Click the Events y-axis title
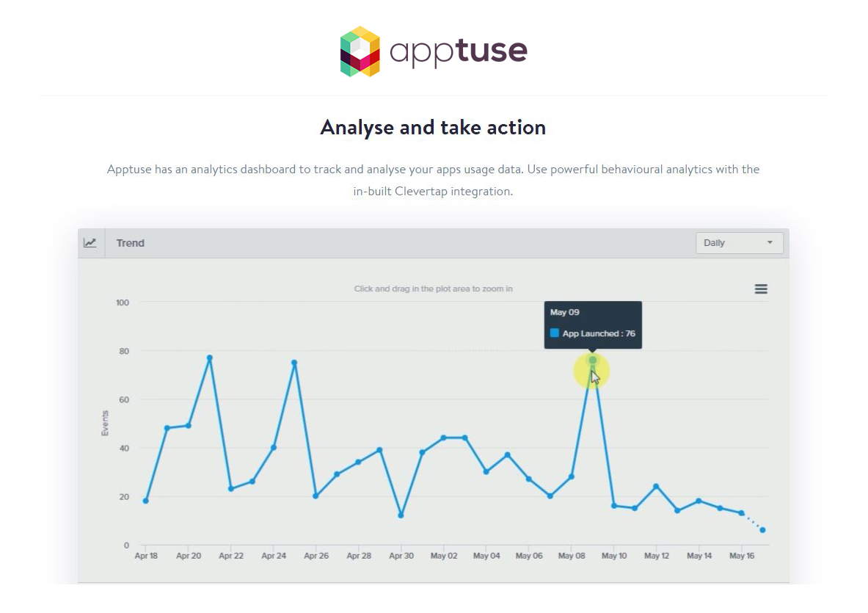Image resolution: width=868 pixels, height=613 pixels. tap(105, 423)
